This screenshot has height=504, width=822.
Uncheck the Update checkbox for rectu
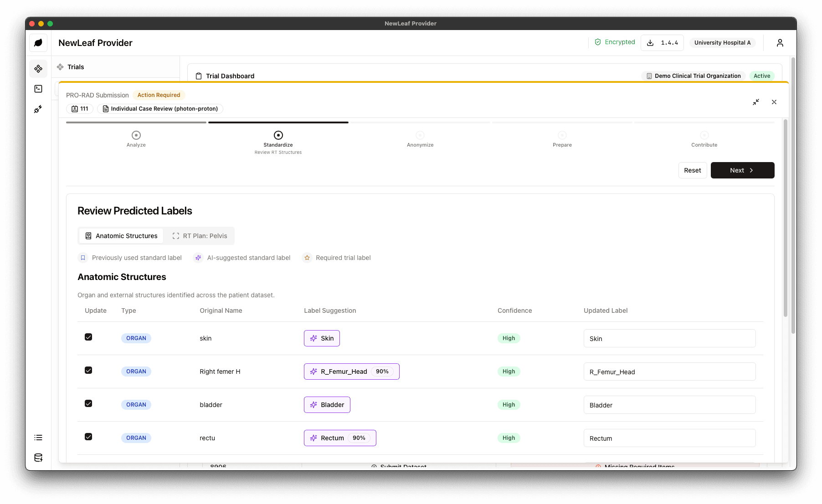88,437
